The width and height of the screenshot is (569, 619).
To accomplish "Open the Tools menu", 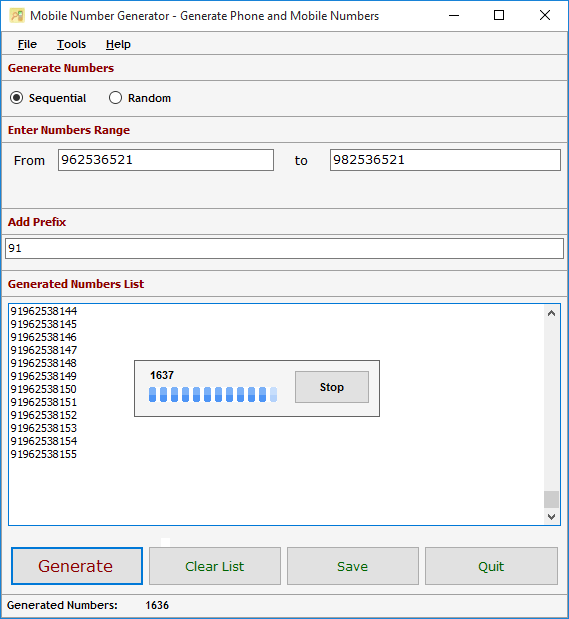I will pos(71,44).
